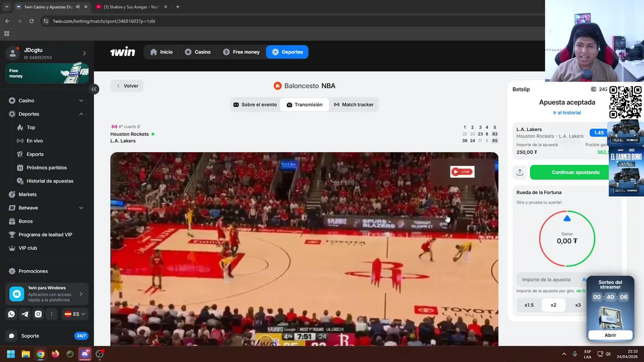Click L.A. Lakers team name in scoreboard
Viewport: 644px width, 362px height.
(123, 141)
